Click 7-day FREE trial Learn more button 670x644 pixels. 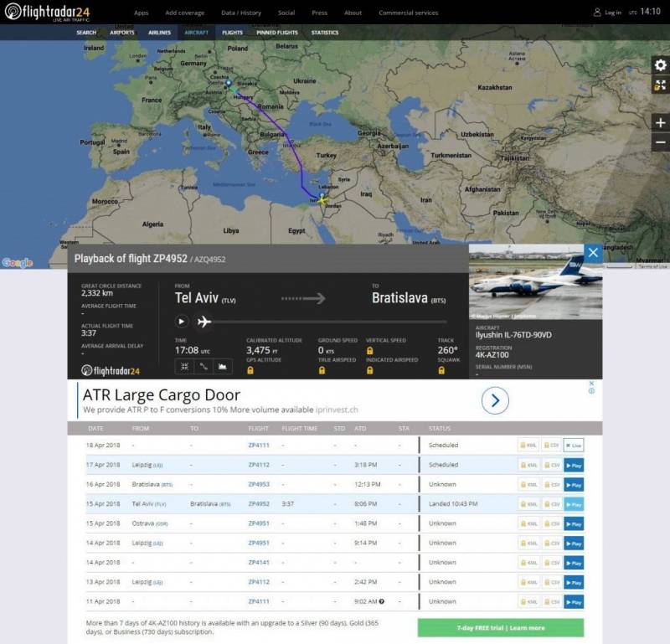tap(500, 628)
